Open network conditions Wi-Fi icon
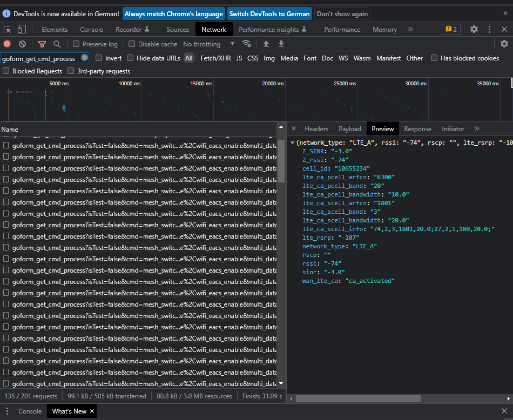 click(x=246, y=44)
